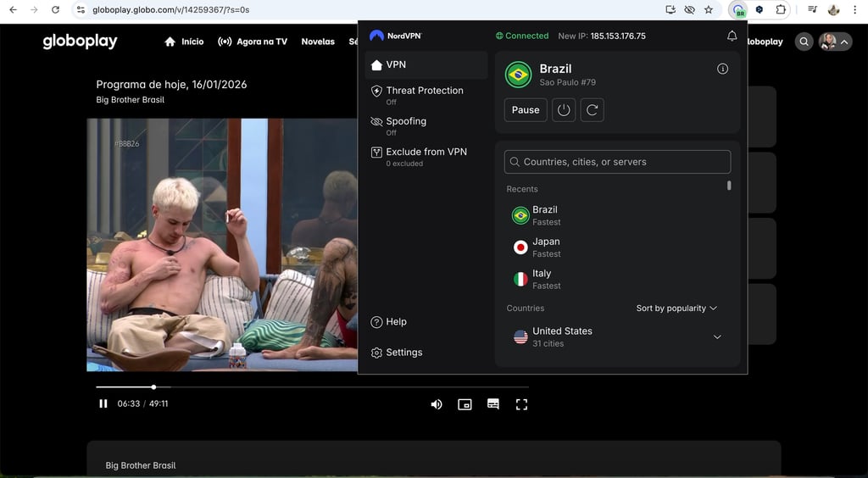The height and width of the screenshot is (478, 868).
Task: Open Chrome three-dot menu
Action: (x=855, y=9)
